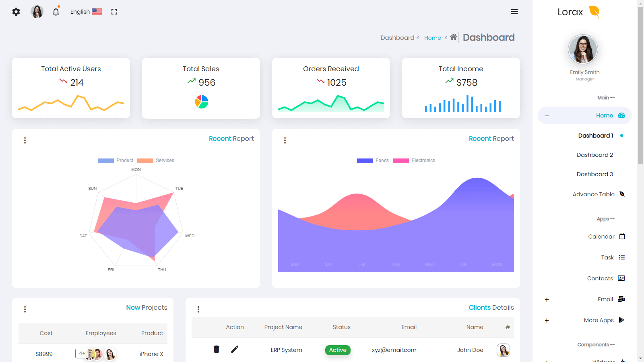Switch to Dashboard 2
The height and width of the screenshot is (362, 644).
click(x=594, y=154)
